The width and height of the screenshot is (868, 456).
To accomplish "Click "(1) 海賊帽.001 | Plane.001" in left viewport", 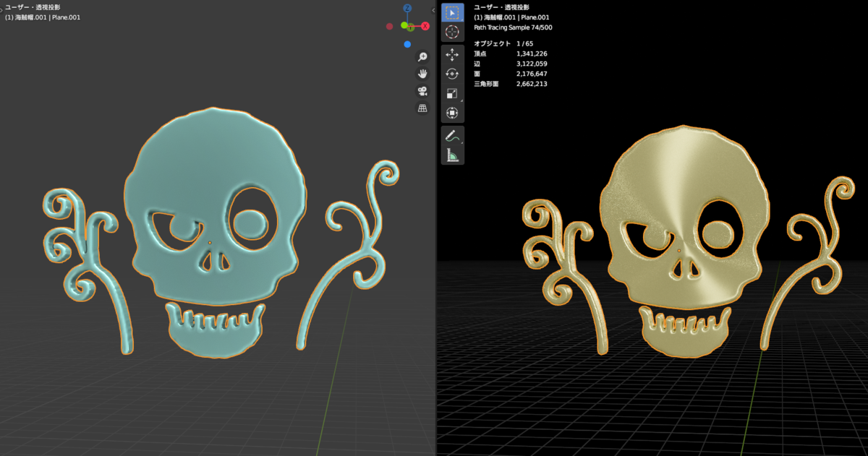I will (43, 17).
